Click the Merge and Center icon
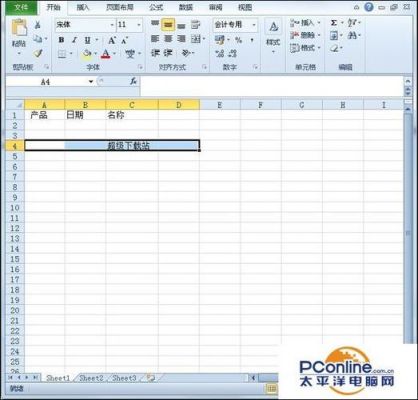Image resolution: width=418 pixels, height=400 pixels. (x=196, y=39)
